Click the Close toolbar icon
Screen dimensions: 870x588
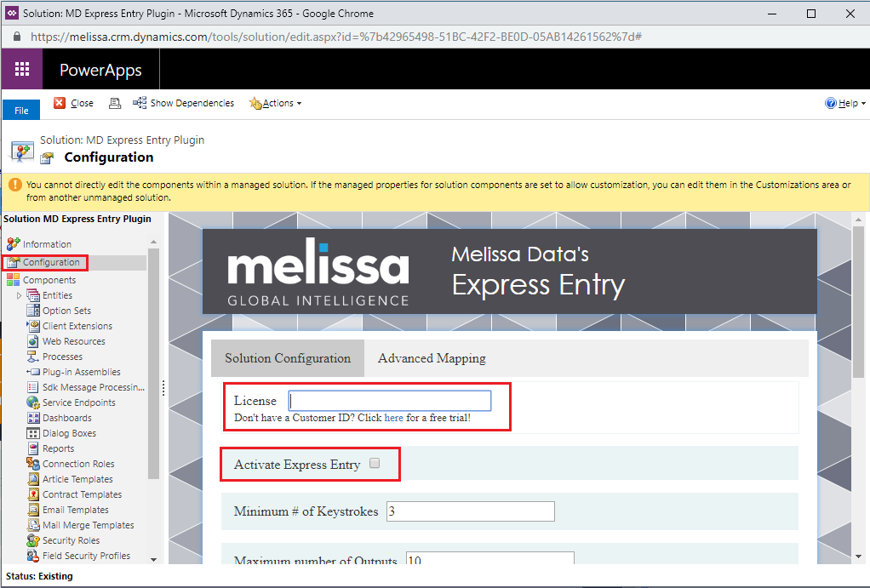(60, 103)
